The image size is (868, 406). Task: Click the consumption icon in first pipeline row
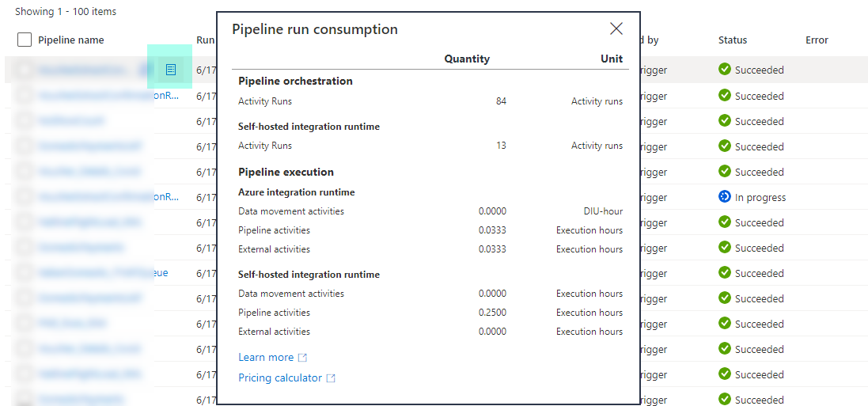pyautogui.click(x=170, y=70)
